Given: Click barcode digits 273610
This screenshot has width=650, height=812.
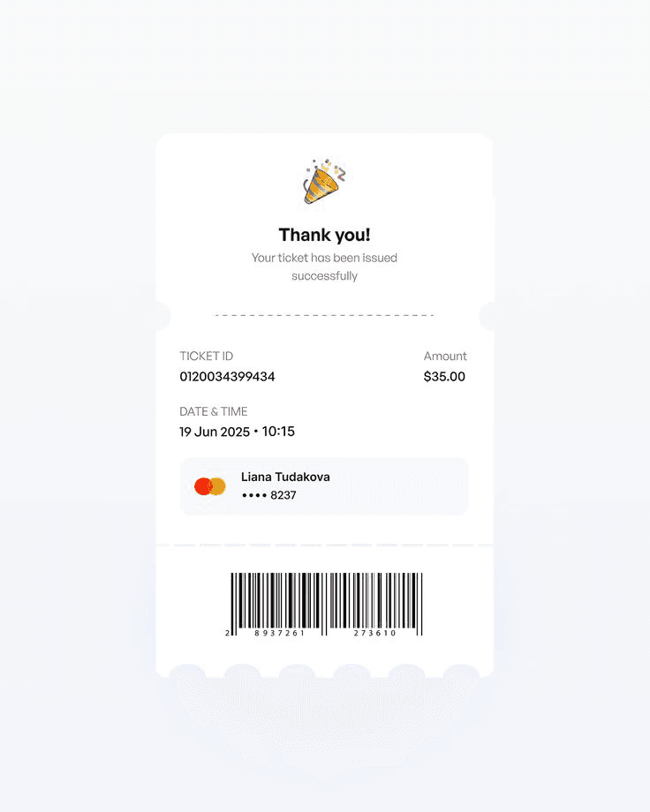Looking at the screenshot, I should (x=374, y=633).
